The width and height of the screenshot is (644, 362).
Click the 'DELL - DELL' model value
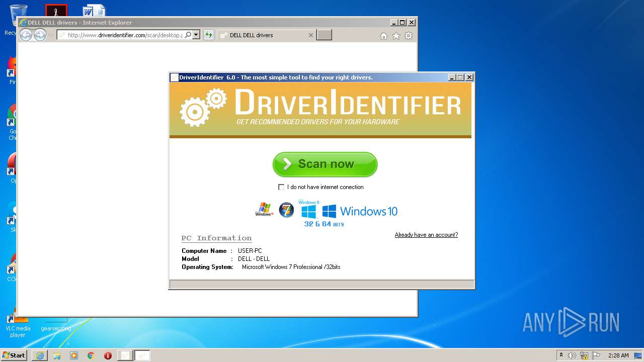coord(254,259)
